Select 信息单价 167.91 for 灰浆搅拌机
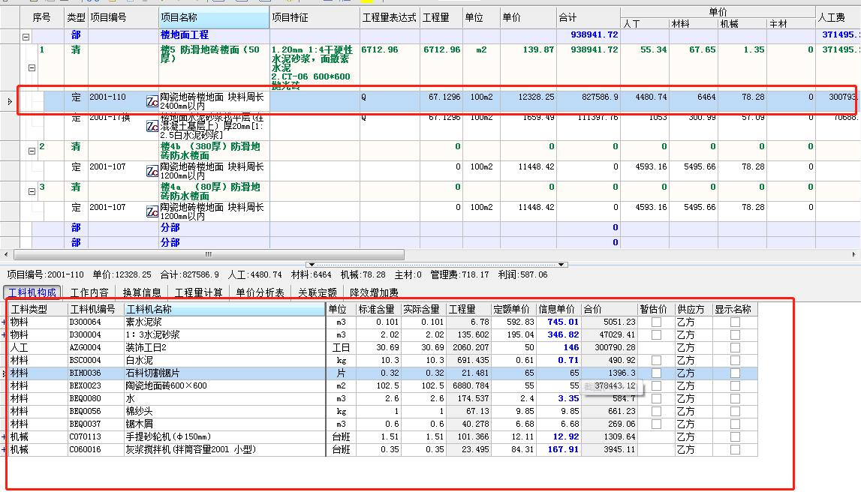The image size is (861, 504). [563, 450]
